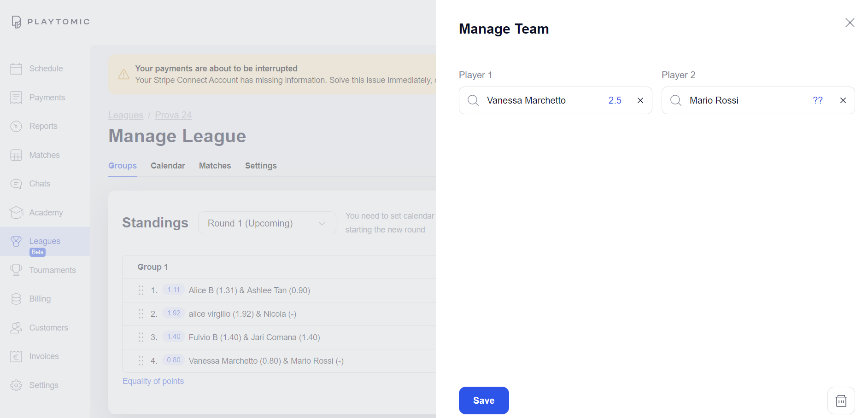The height and width of the screenshot is (418, 868).
Task: Open the archive icon near the Save button
Action: pos(841,401)
